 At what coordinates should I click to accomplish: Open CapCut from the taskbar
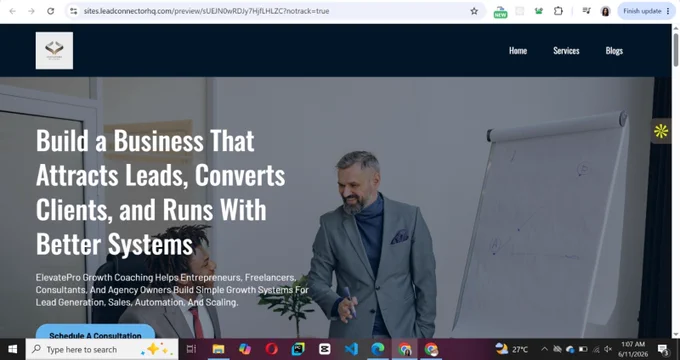point(325,349)
